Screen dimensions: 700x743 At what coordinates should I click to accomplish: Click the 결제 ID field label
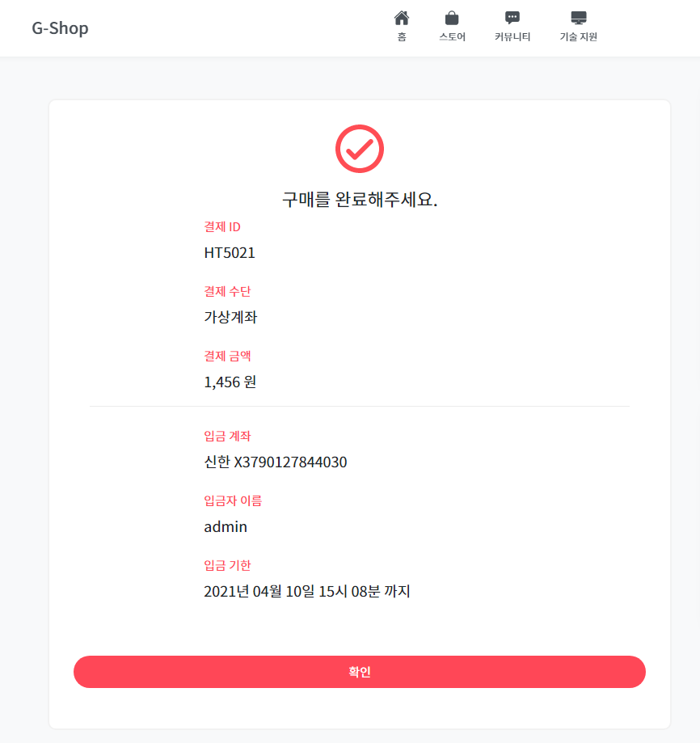222,226
